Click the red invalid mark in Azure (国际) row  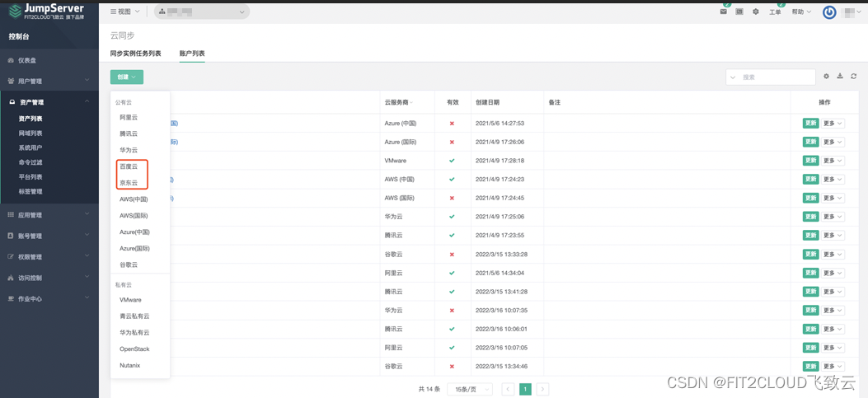452,142
